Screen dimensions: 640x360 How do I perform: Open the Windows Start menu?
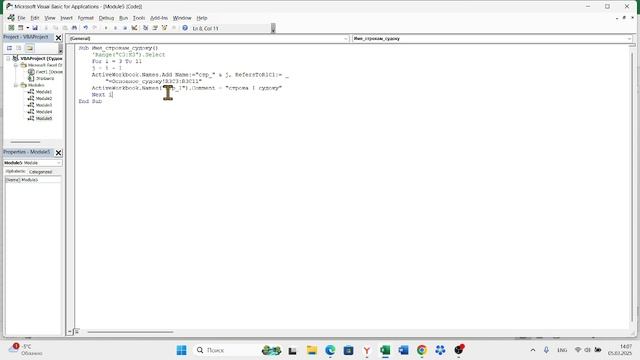pyautogui.click(x=182, y=350)
